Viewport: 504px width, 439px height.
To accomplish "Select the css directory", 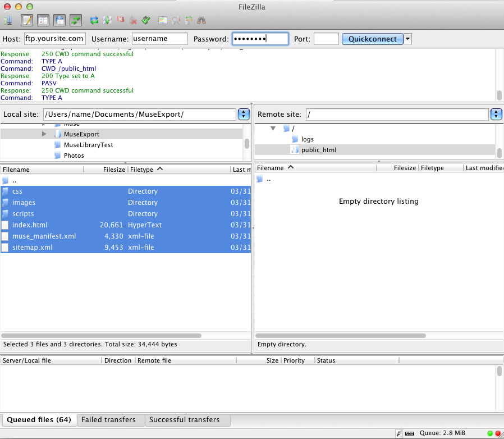I will [x=126, y=191].
